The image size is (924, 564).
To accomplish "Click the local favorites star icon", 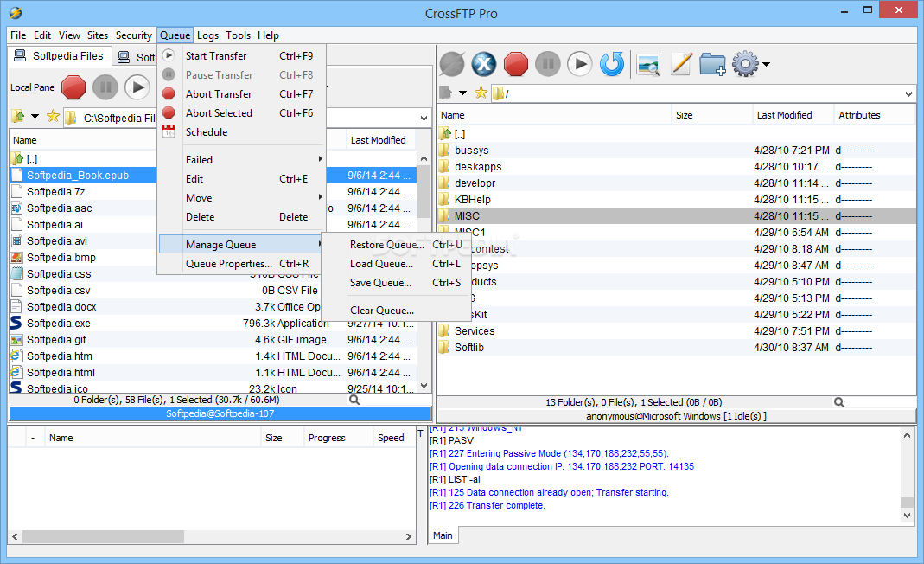I will tap(53, 116).
